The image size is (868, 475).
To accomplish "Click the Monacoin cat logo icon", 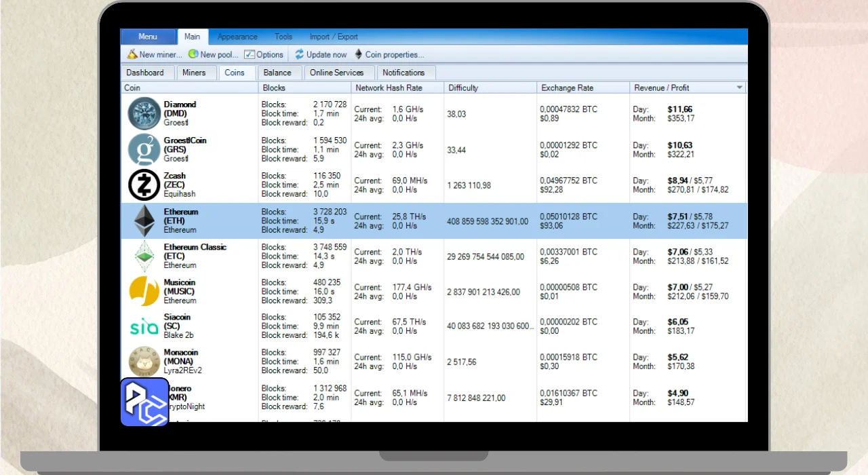I will pyautogui.click(x=144, y=362).
